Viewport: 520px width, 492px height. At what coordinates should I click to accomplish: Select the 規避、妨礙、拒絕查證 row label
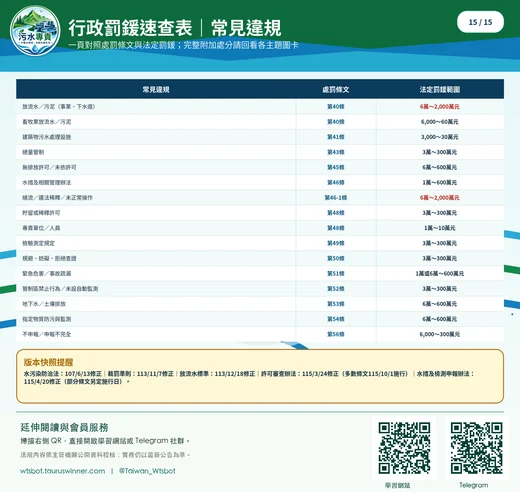coord(49,258)
